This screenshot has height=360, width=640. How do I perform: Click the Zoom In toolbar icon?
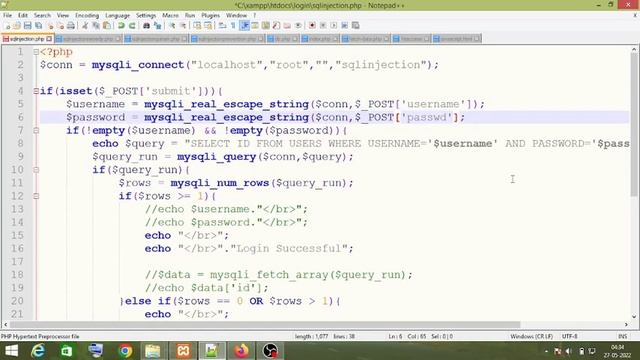pos(172,26)
